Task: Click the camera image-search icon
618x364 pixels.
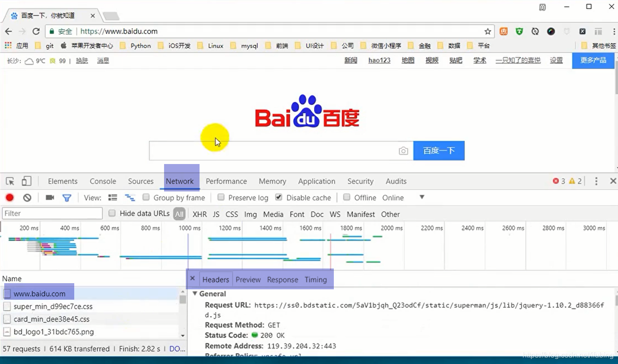Action: tap(403, 151)
